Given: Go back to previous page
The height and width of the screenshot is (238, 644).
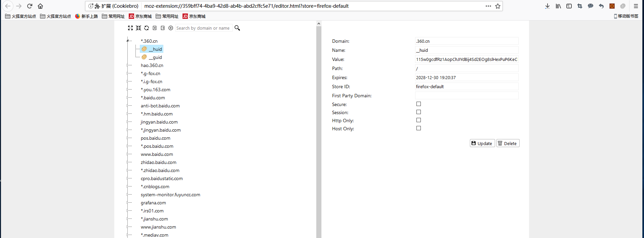Looking at the screenshot, I should point(8,6).
